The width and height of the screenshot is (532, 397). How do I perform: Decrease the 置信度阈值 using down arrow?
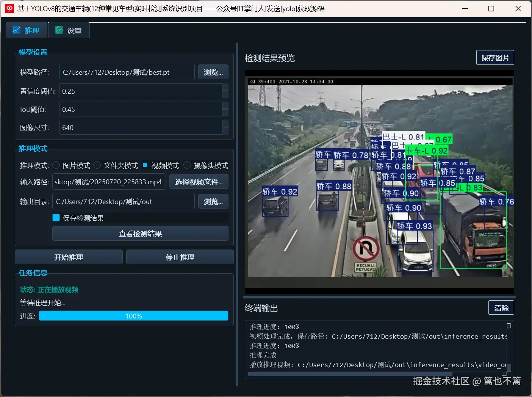click(225, 95)
